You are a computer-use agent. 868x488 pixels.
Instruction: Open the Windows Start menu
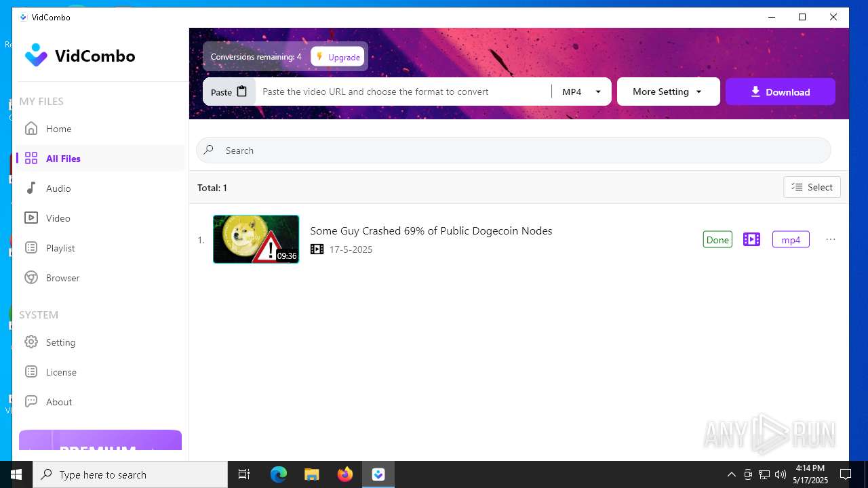pos(16,474)
